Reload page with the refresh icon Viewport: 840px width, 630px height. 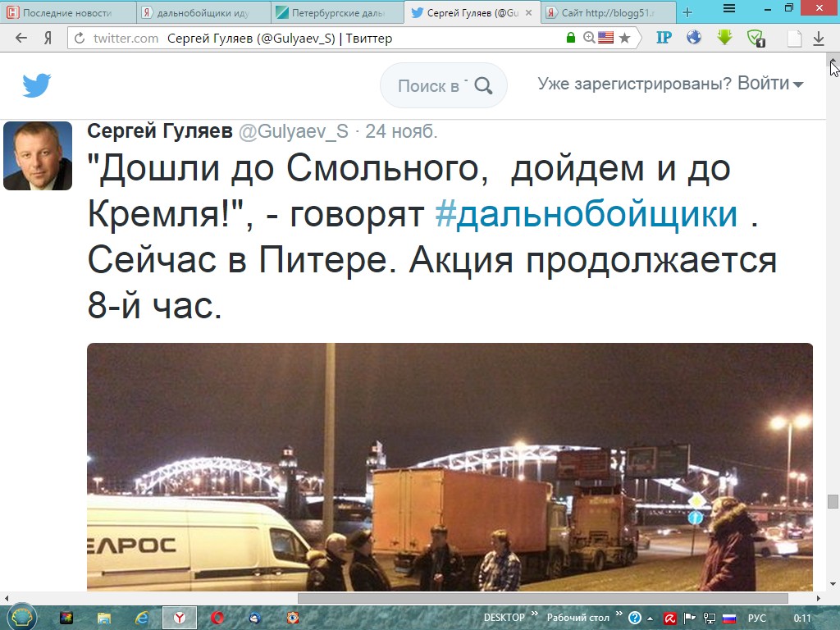click(x=80, y=38)
